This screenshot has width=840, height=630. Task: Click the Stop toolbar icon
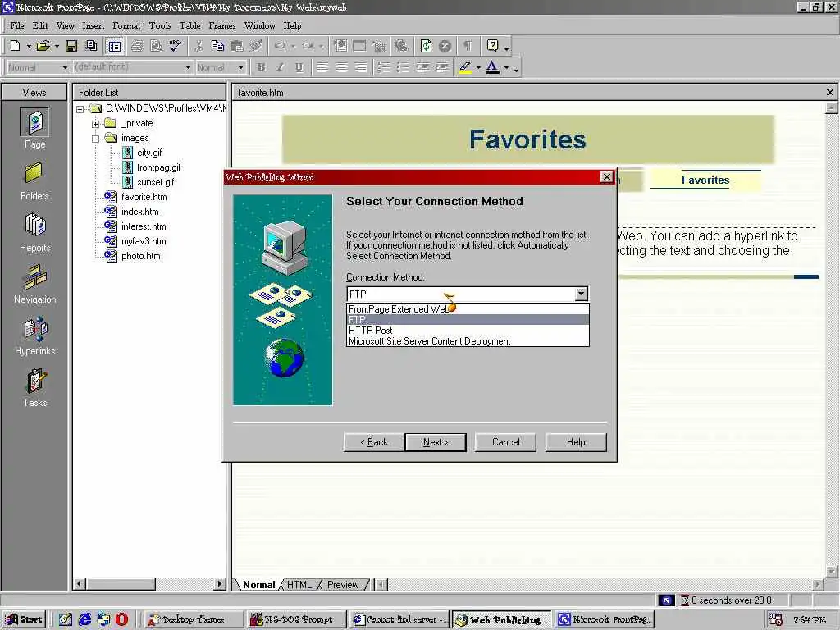[445, 46]
